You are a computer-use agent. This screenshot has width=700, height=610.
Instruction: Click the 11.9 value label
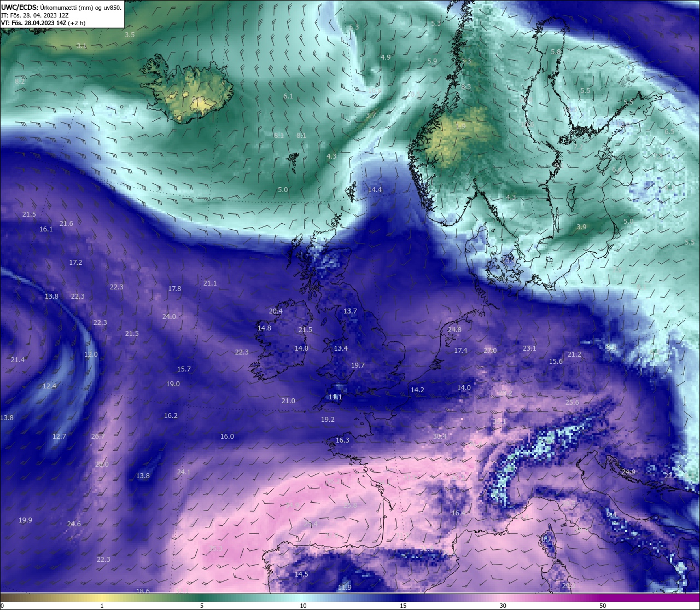[345, 588]
